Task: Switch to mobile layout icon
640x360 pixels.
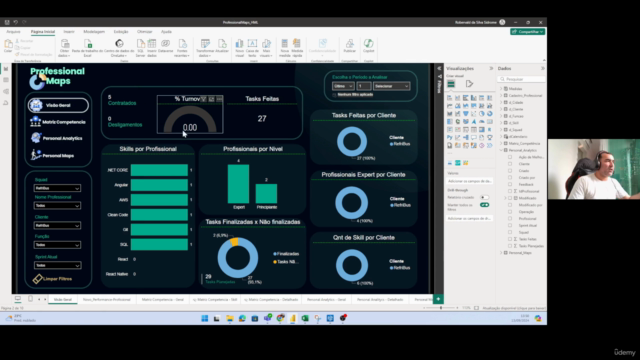Action: 30,299
